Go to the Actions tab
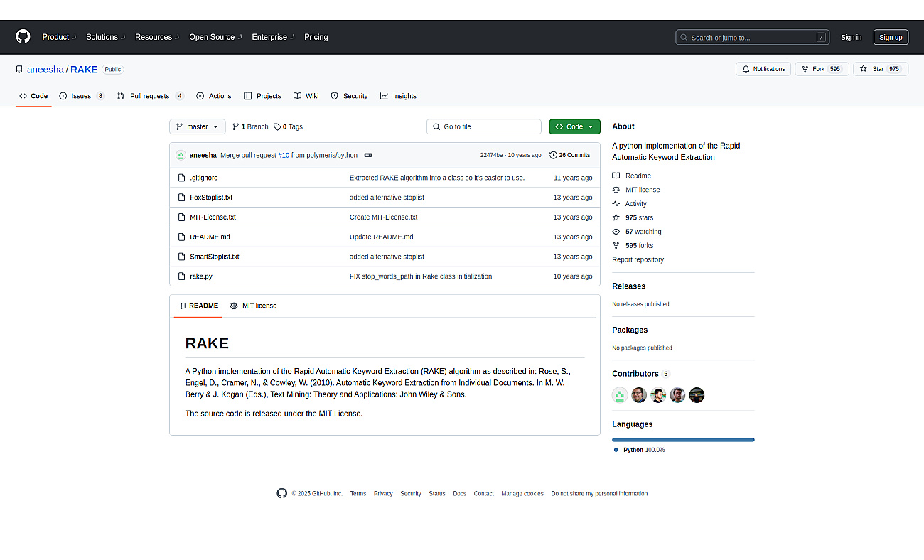This screenshot has width=924, height=560. click(214, 96)
